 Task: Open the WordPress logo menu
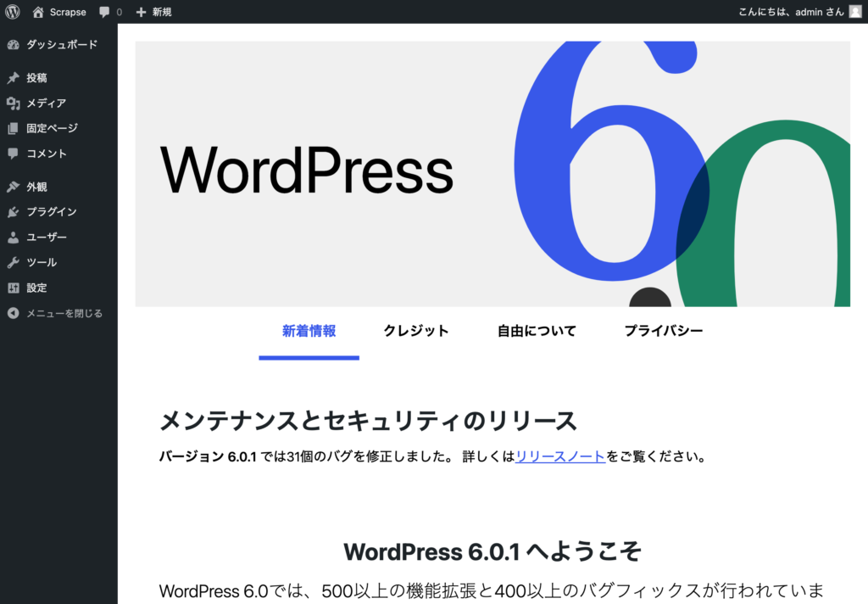click(12, 12)
